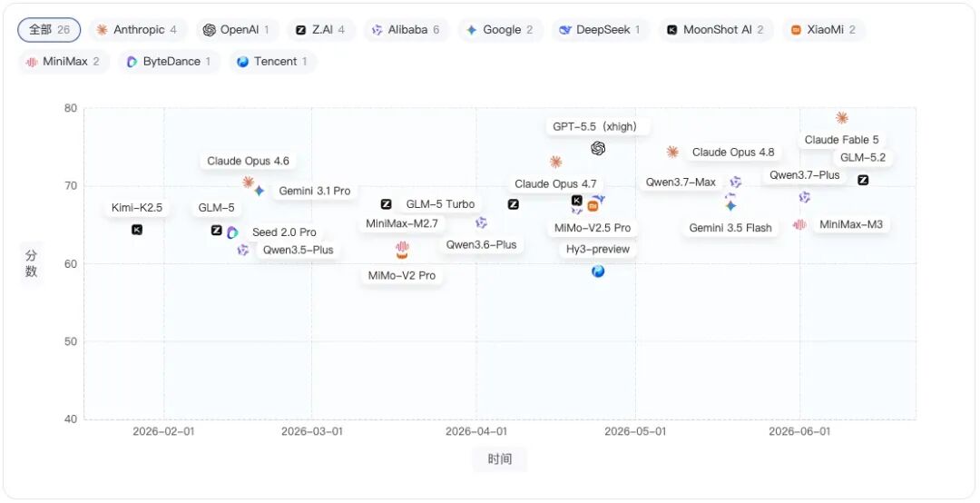Click the Claude Opus 4.6 label
Image resolution: width=980 pixels, height=503 pixels.
coord(248,161)
